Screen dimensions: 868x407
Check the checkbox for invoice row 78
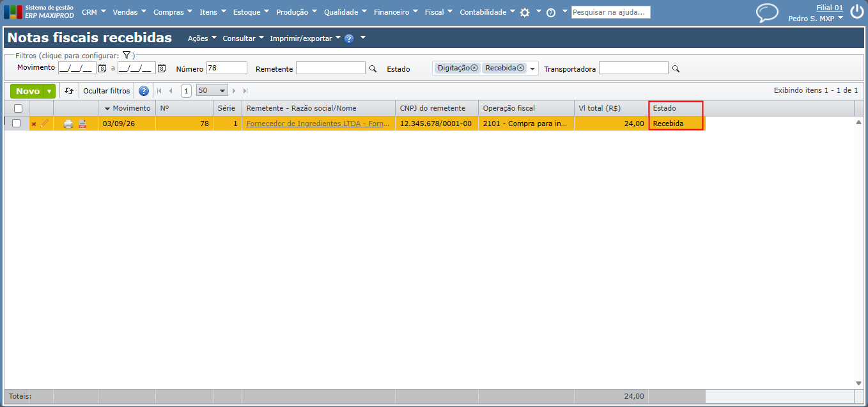click(x=17, y=124)
